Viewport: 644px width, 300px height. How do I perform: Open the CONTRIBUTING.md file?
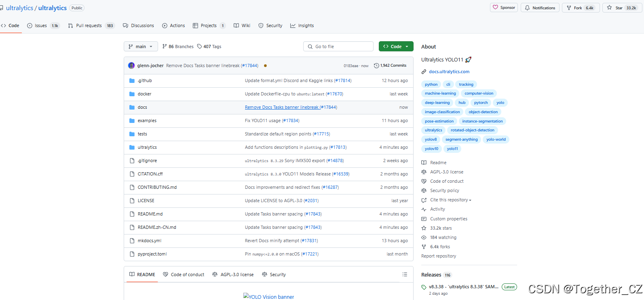157,188
